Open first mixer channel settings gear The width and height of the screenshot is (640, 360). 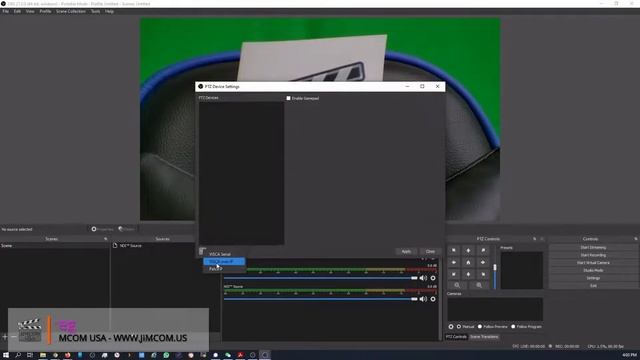[x=433, y=278]
